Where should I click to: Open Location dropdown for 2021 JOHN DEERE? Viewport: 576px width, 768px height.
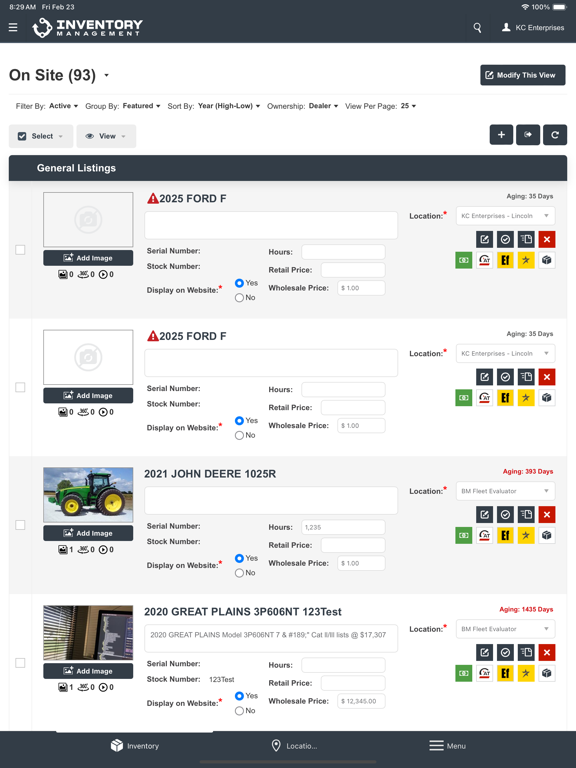[505, 491]
